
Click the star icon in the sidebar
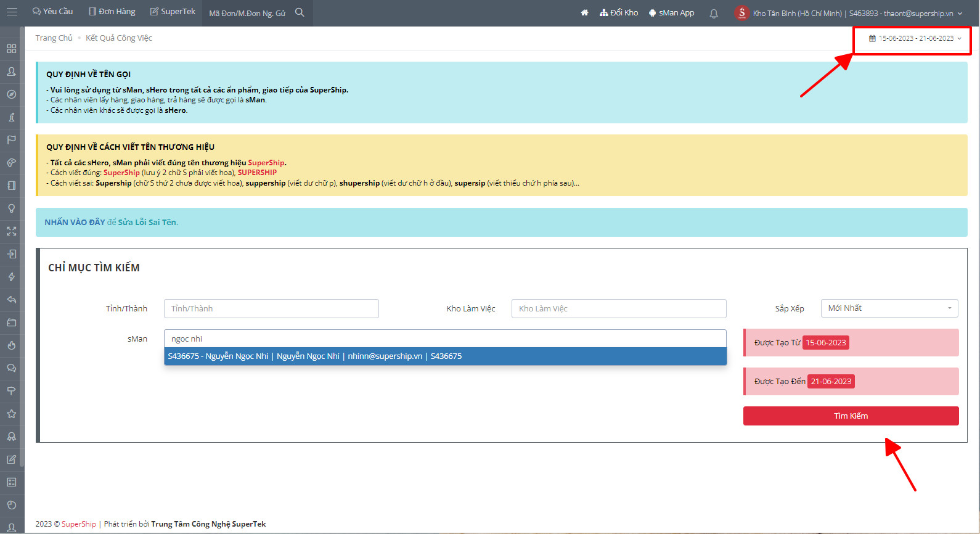[11, 414]
